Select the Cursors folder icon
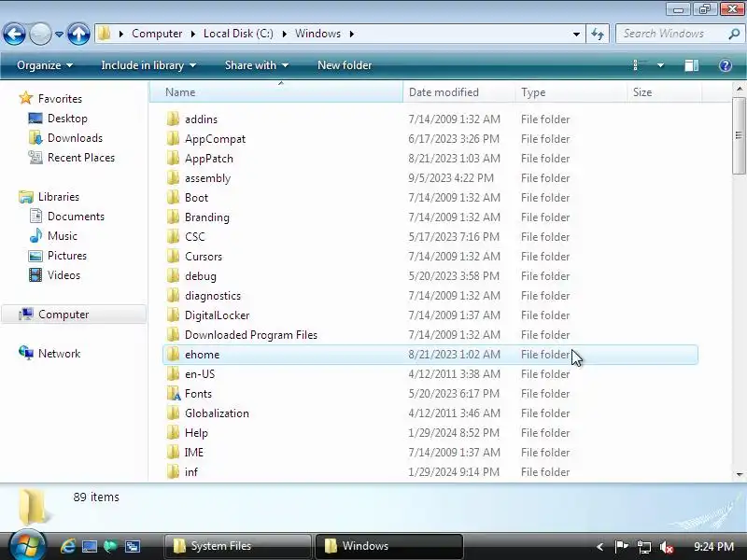The width and height of the screenshot is (747, 560). (173, 256)
